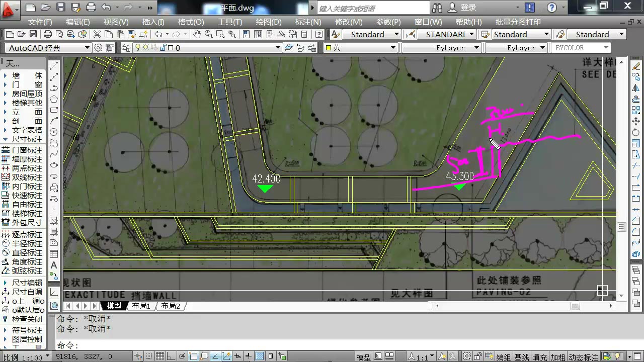644x362 pixels.
Task: Expand the 墙体 category in sidebar
Action: tap(23, 75)
